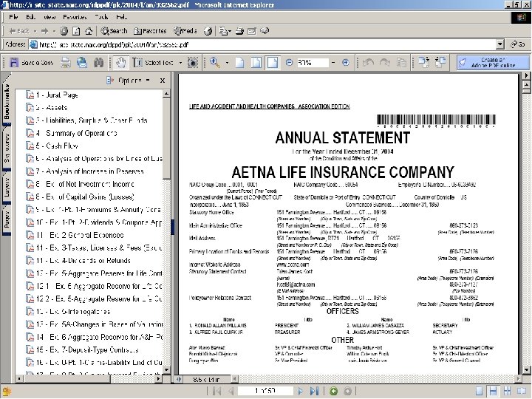Click the History icon
The width and height of the screenshot is (532, 399).
[x=208, y=31]
